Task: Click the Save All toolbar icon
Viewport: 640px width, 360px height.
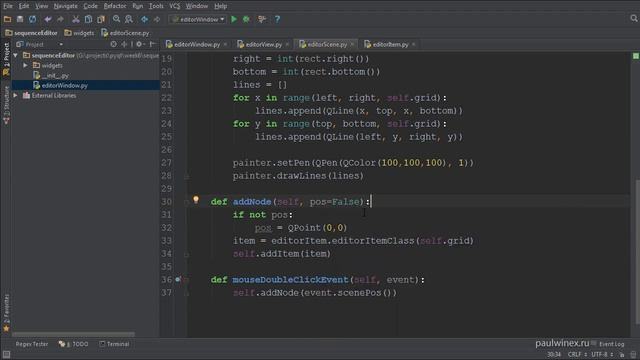Action: [20, 19]
